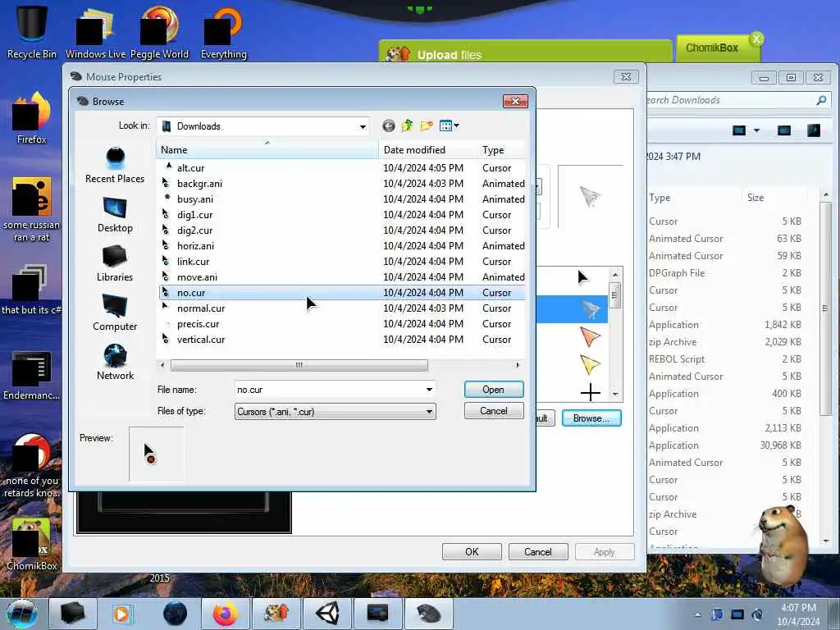Viewport: 840px width, 630px height.
Task: Click the File name input field
Action: (x=330, y=390)
